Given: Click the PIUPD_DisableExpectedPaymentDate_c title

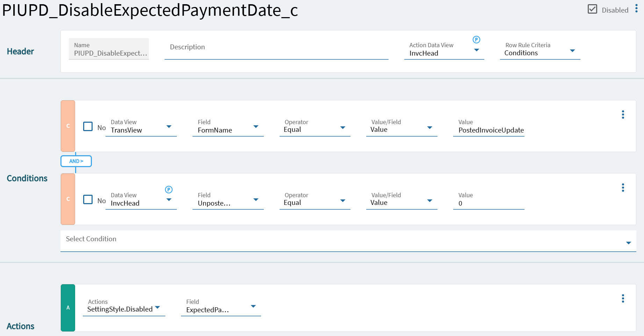Looking at the screenshot, I should pos(150,10).
